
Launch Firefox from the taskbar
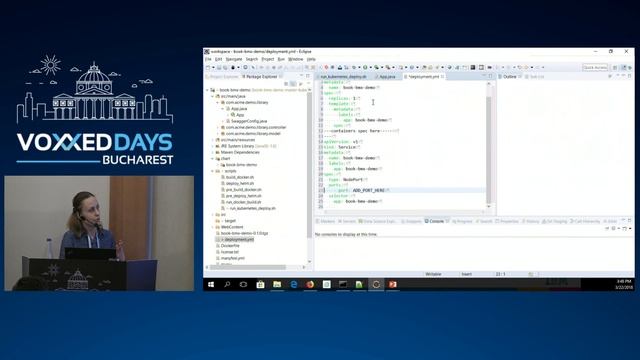(x=310, y=284)
